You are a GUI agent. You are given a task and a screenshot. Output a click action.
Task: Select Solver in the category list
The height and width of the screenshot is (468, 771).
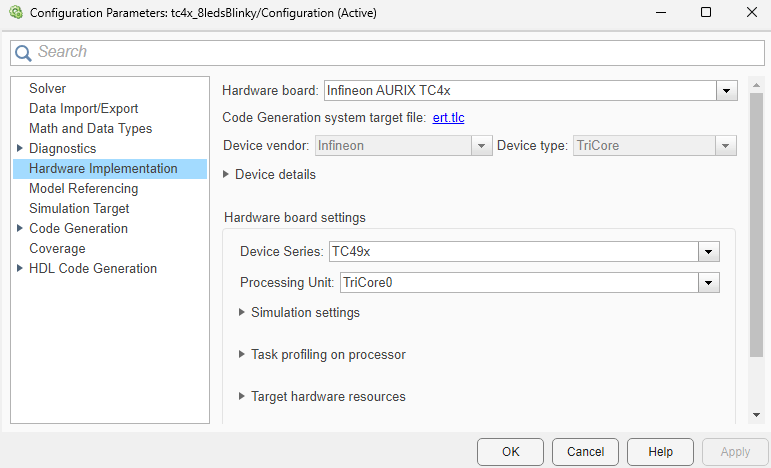click(x=47, y=89)
